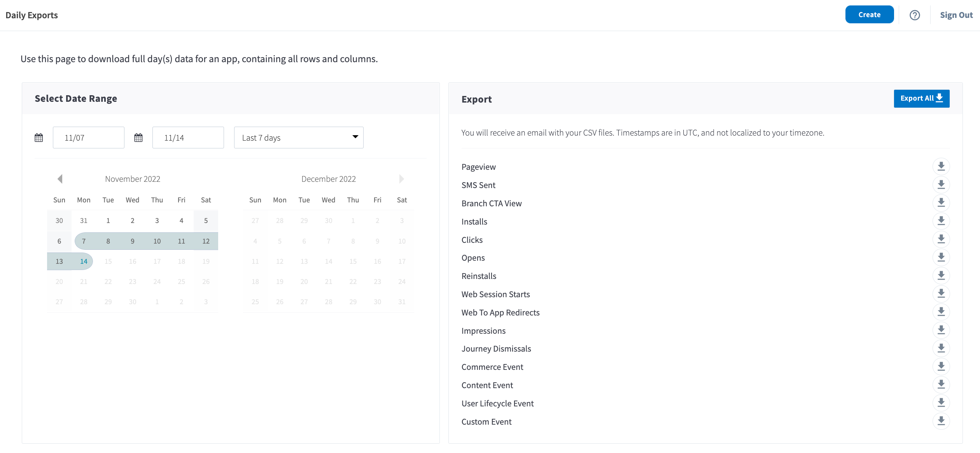Go to next month in calendar
980x453 pixels.
401,179
